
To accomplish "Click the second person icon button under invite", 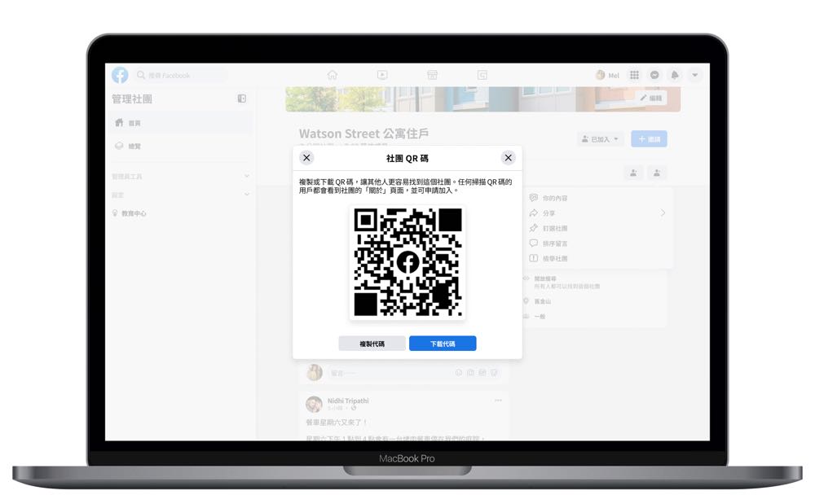I will click(x=657, y=173).
